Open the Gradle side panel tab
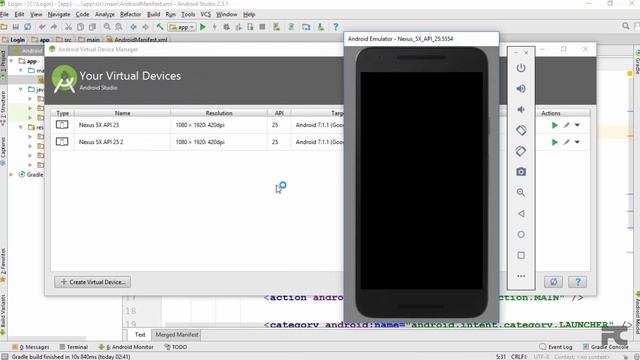 (x=637, y=62)
